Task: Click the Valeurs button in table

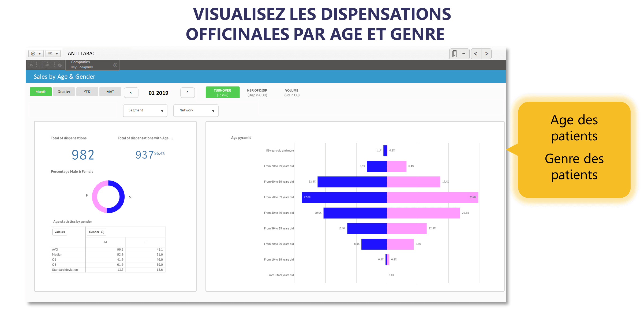Action: (x=59, y=232)
